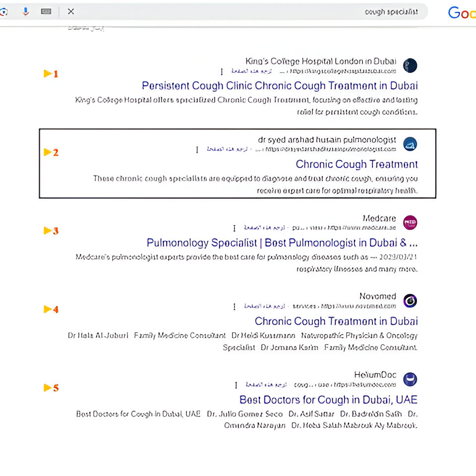476x476 pixels.
Task: Open Google Lens image search
Action: (x=3, y=12)
